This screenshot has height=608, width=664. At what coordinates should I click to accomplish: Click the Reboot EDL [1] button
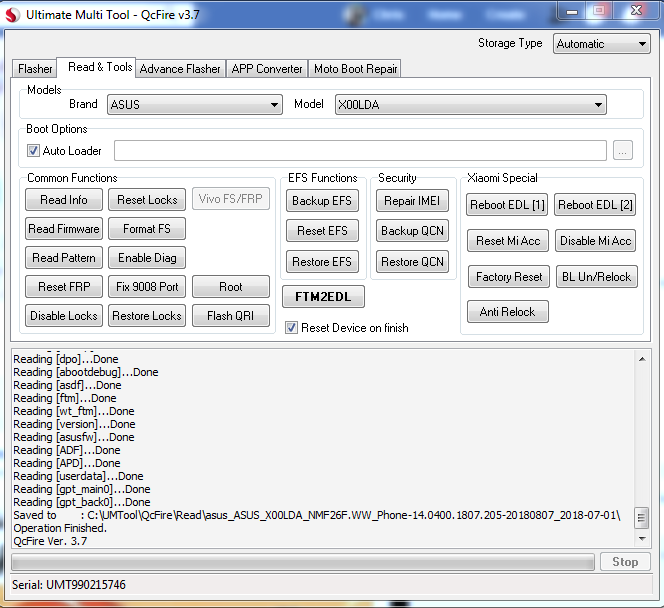tap(507, 205)
